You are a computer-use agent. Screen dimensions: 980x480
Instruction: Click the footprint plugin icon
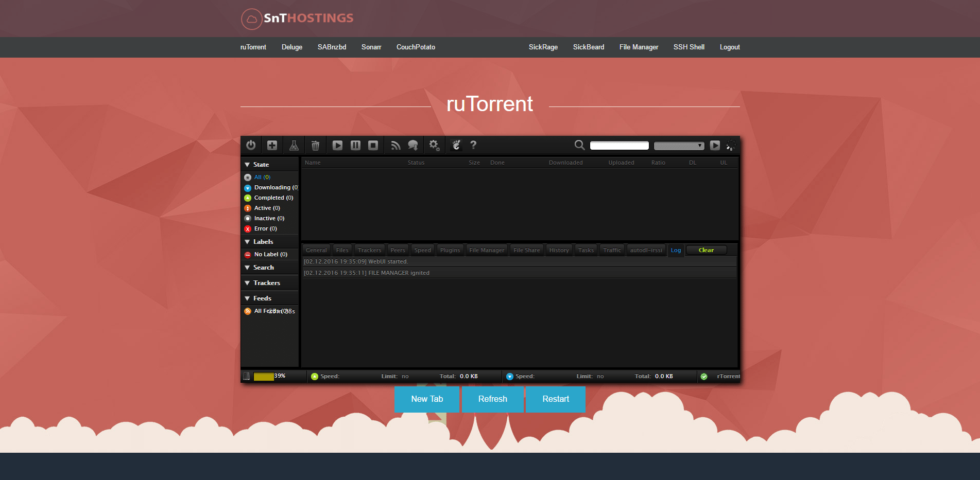(456, 145)
